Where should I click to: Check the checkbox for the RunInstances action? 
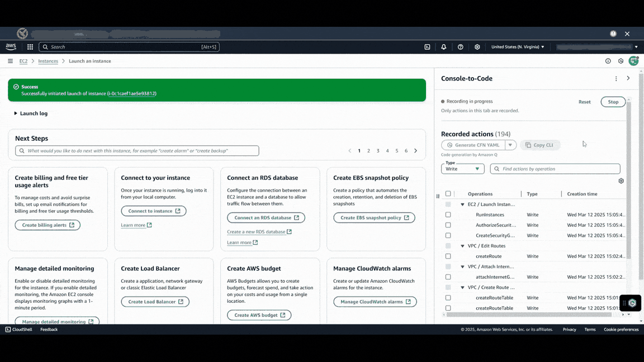pyautogui.click(x=448, y=215)
